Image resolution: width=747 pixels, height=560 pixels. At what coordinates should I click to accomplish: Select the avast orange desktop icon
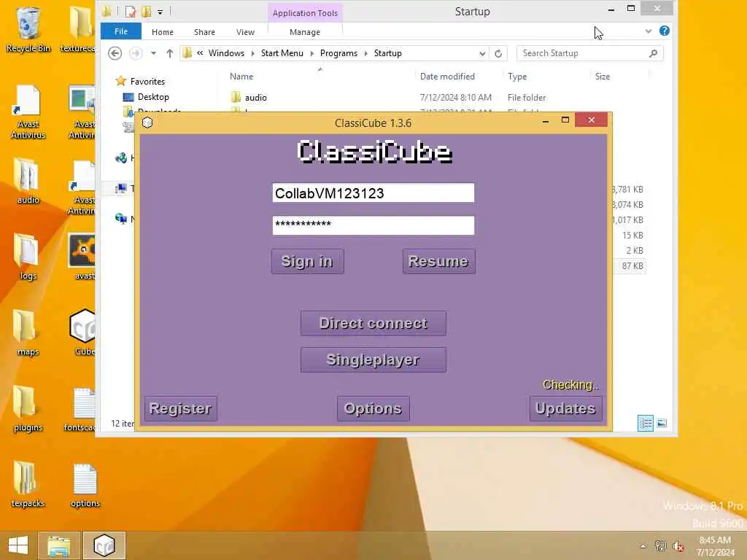pos(83,257)
